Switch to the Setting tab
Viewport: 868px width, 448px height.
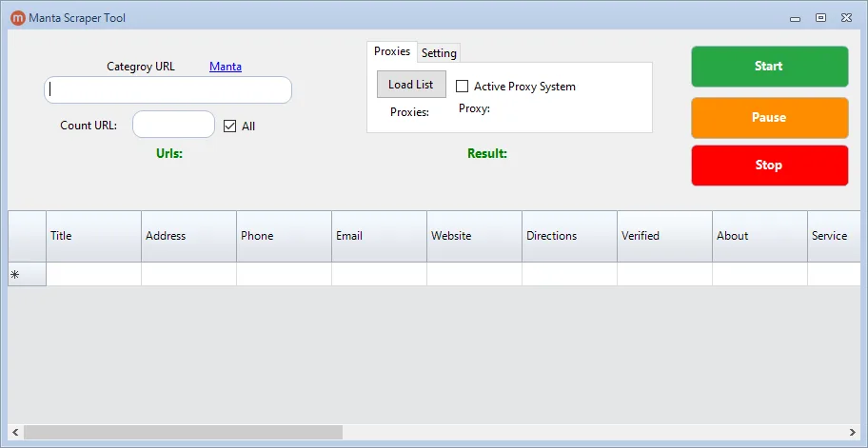tap(439, 53)
